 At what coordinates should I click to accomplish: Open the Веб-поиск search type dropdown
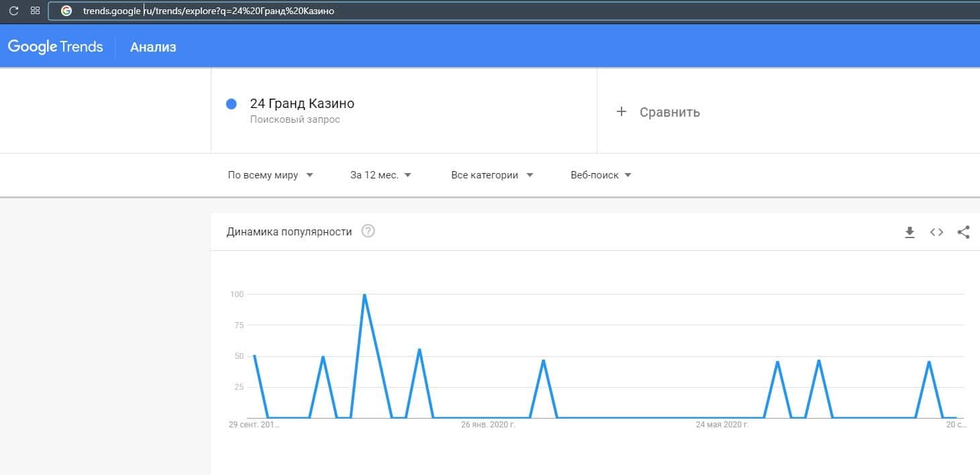(x=601, y=175)
